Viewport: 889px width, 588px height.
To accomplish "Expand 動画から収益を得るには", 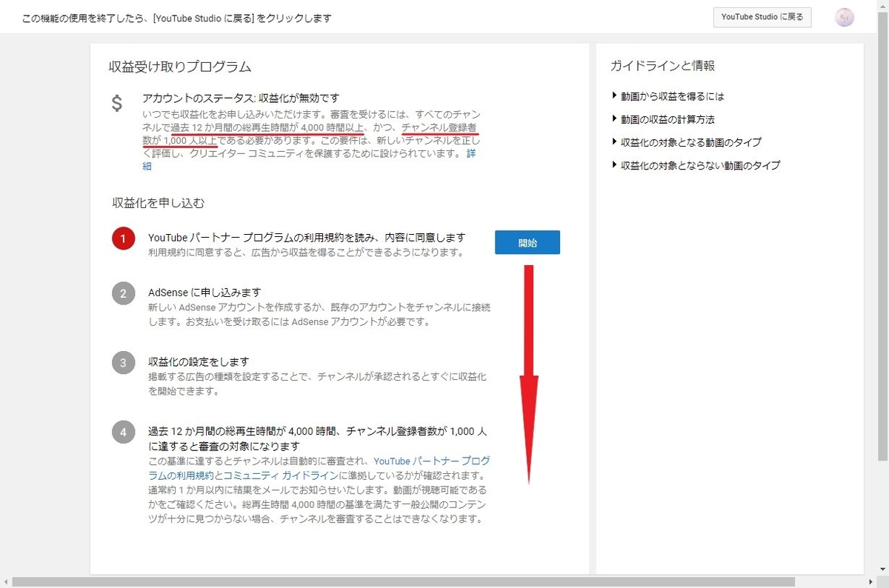I will coord(667,96).
